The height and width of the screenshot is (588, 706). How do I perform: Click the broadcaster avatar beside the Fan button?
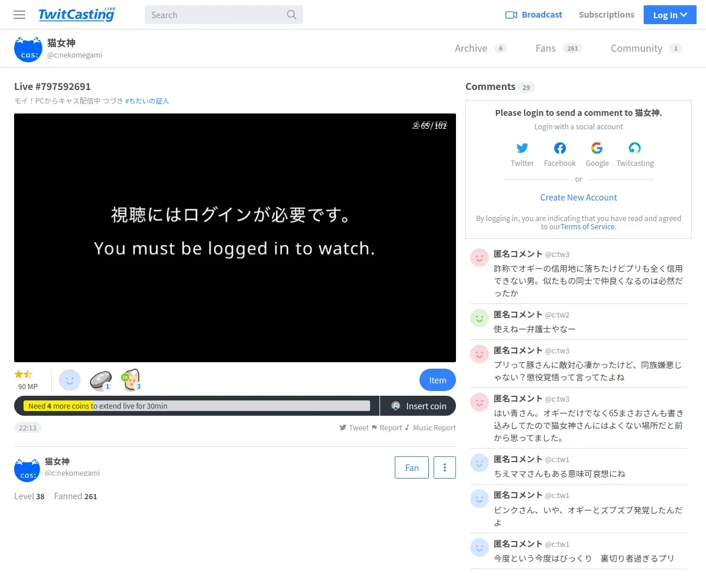pos(27,468)
